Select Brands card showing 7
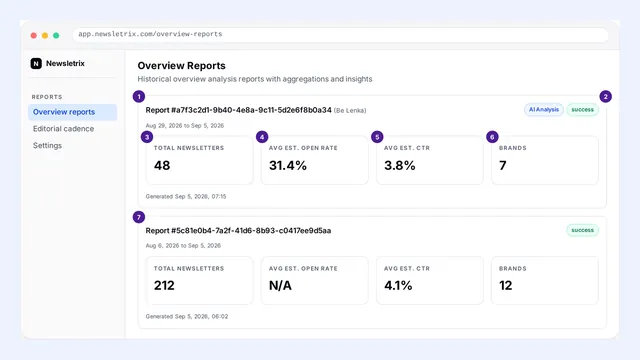The height and width of the screenshot is (360, 640). click(x=545, y=160)
